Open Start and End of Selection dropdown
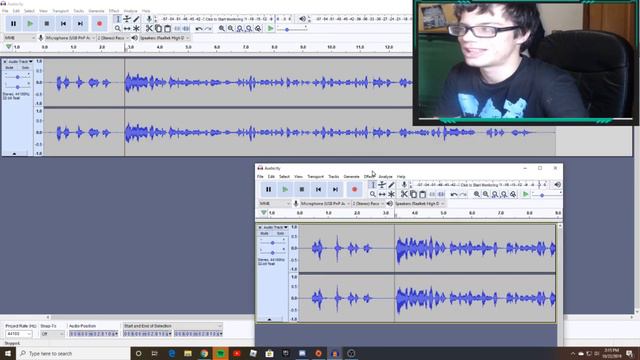This screenshot has width=640, height=360. click(x=173, y=326)
